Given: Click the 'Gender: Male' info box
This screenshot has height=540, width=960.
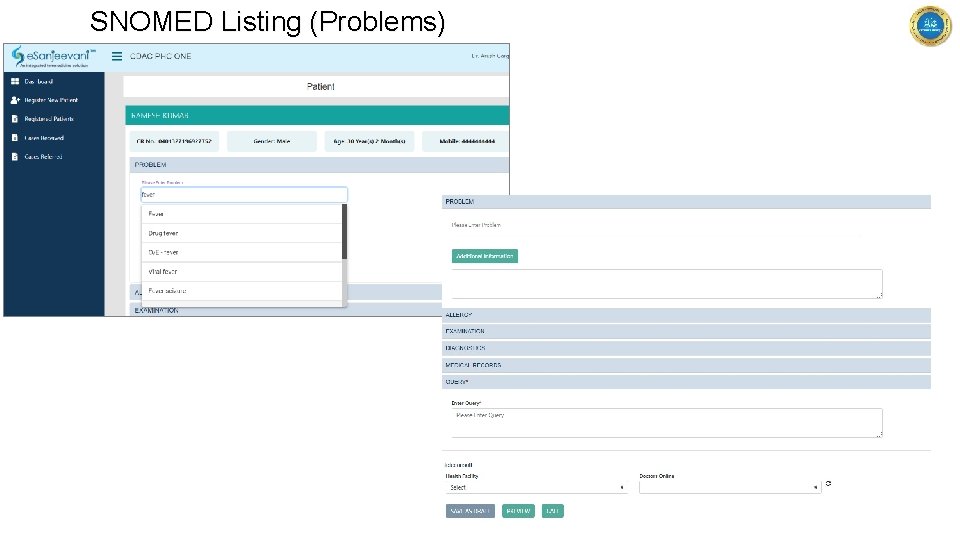Looking at the screenshot, I should coord(272,141).
